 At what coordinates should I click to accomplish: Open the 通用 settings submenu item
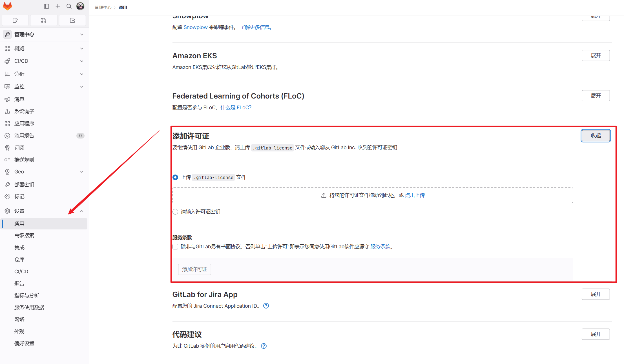pos(44,224)
